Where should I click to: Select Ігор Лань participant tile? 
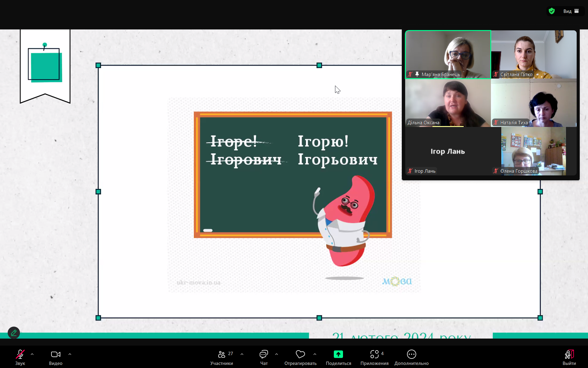point(448,151)
